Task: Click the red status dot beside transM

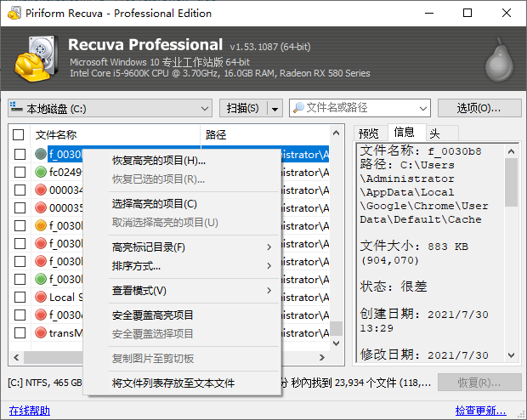Action: [x=41, y=332]
